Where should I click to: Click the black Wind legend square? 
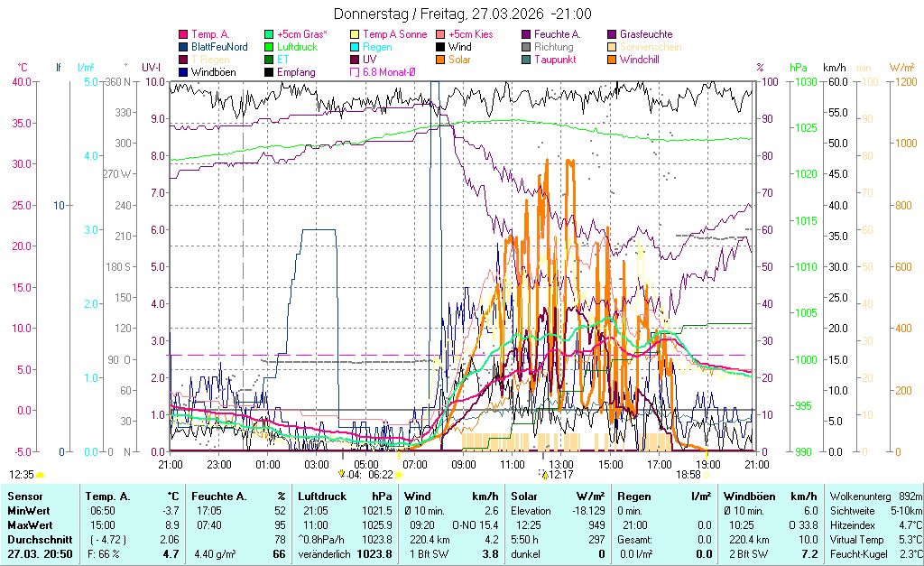click(441, 47)
